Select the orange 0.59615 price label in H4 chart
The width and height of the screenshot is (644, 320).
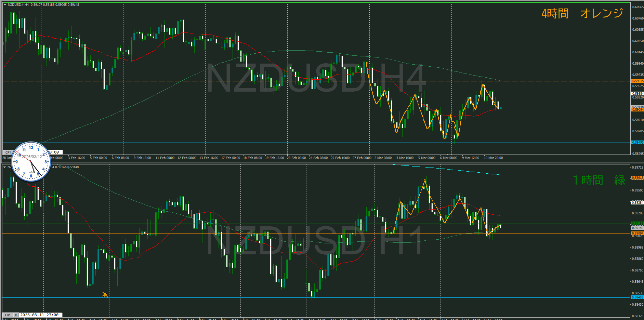(637, 81)
